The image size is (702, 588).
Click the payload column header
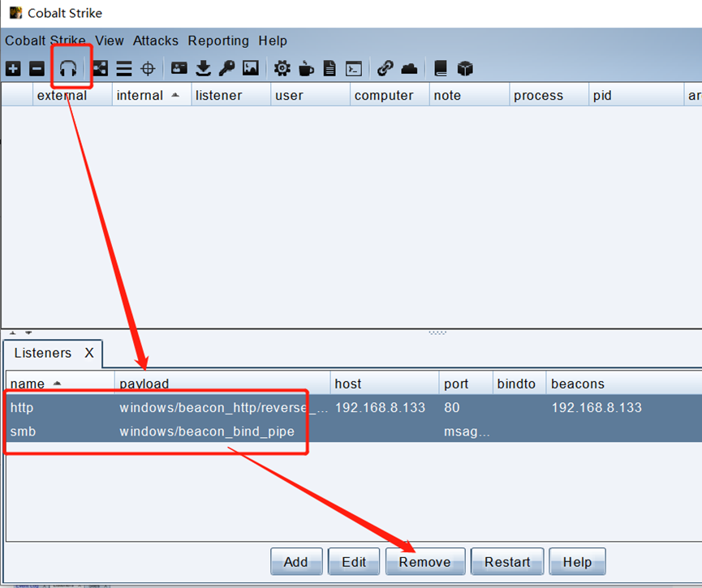click(x=222, y=383)
